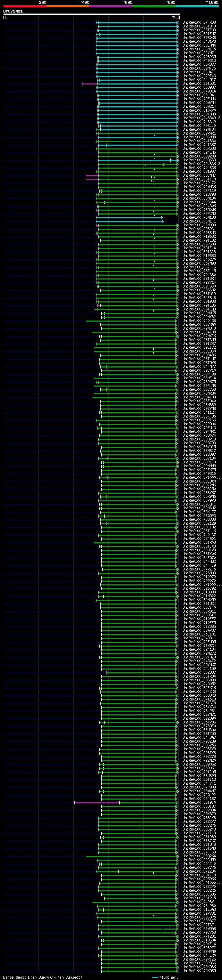
Task: Select hit UniRef100_Q08935
Action: pyautogui.click(x=199, y=57)
